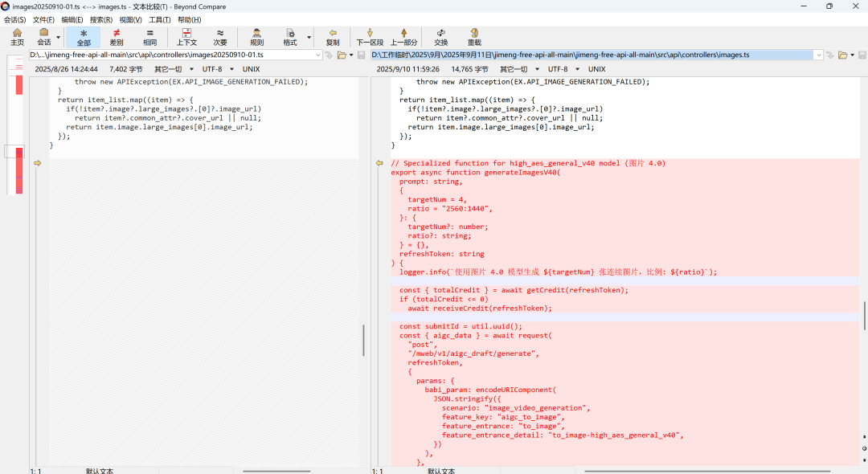Viewport: 868px width, 474px height.
Task: Click the 规则 (Rules) referee icon
Action: [x=256, y=37]
